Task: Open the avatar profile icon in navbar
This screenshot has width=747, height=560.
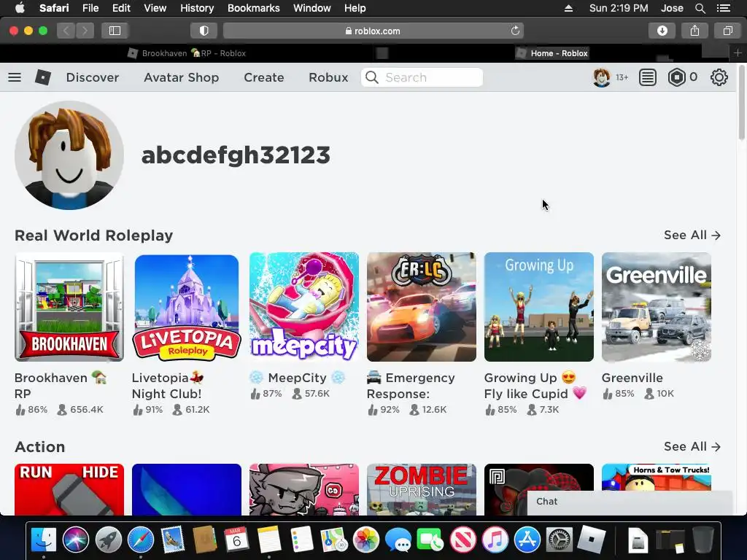Action: tap(601, 77)
